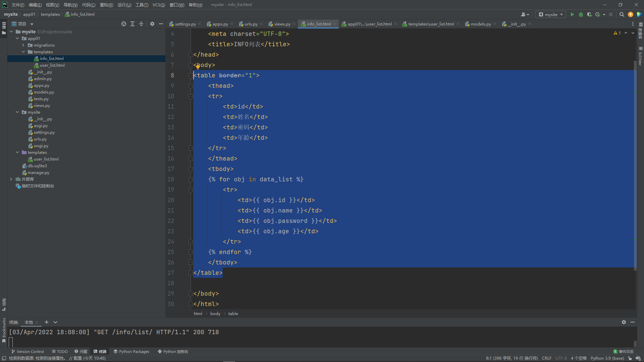The width and height of the screenshot is (644, 362).
Task: Toggle the read-only lock icon in status bar
Action: click(x=630, y=358)
